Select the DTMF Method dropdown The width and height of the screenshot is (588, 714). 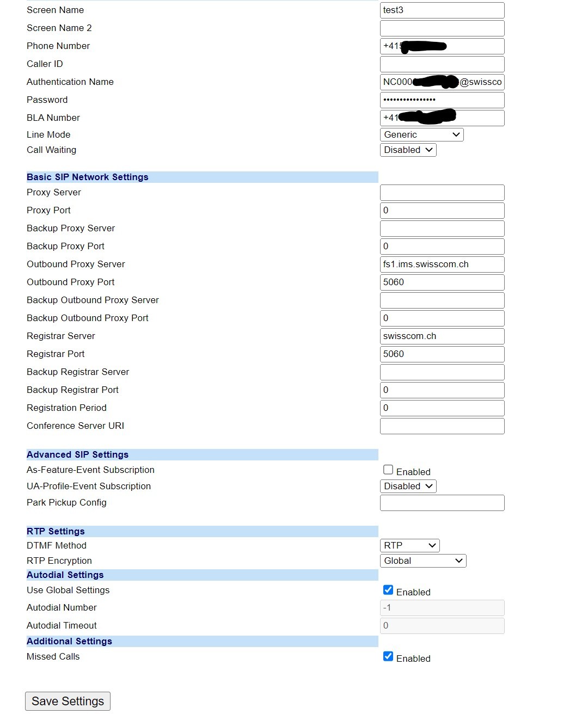pyautogui.click(x=409, y=545)
